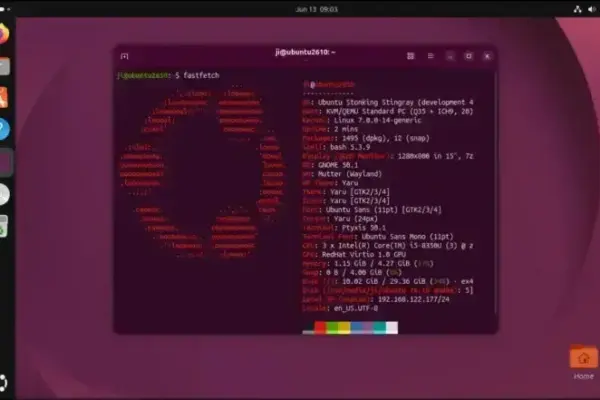Click the terminal title ji@ubuntu2610: ~
Image resolution: width=600 pixels, height=400 pixels.
(305, 52)
